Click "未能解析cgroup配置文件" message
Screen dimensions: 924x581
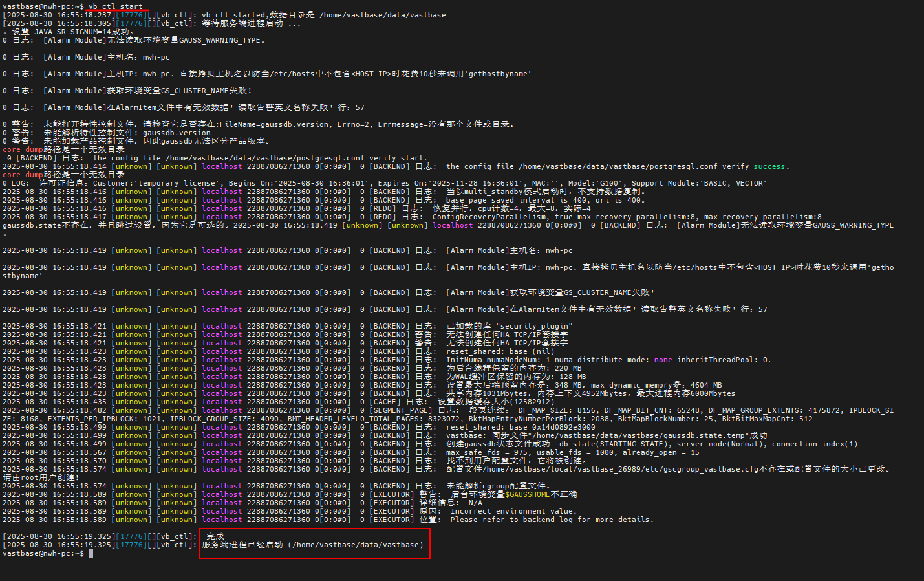point(496,486)
